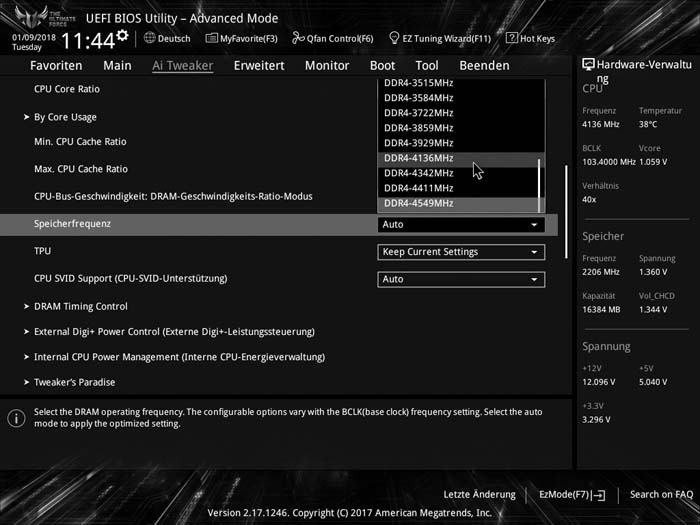Select the Min. CPU Cache Ratio row
The width and height of the screenshot is (700, 525).
80,142
